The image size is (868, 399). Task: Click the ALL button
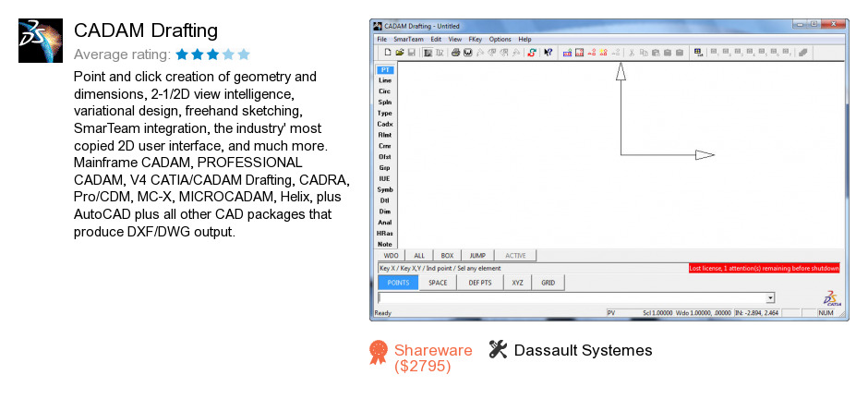419,256
